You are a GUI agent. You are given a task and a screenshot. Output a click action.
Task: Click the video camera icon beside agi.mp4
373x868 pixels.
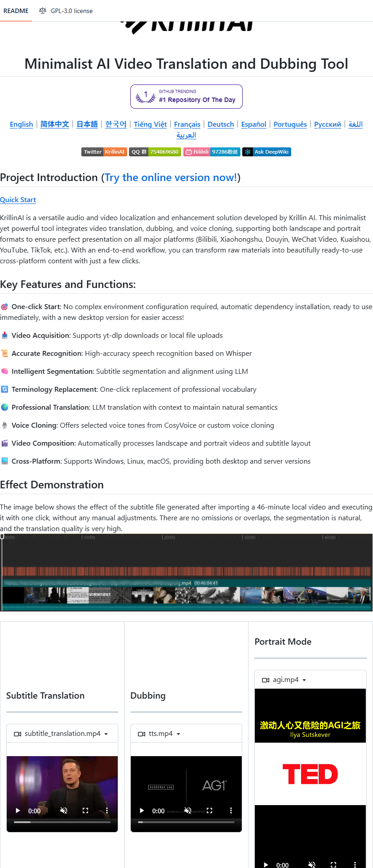coord(266,680)
